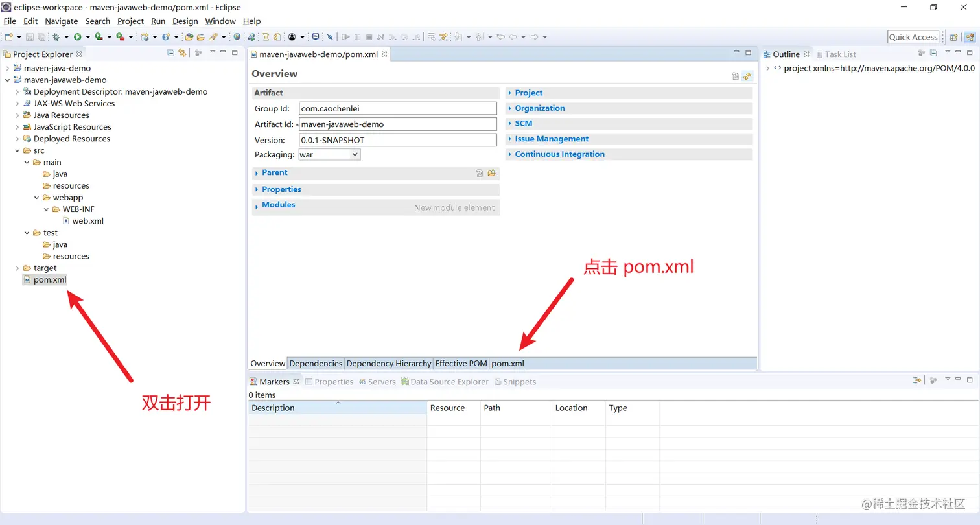Click the Save toolbar icon

[x=30, y=37]
